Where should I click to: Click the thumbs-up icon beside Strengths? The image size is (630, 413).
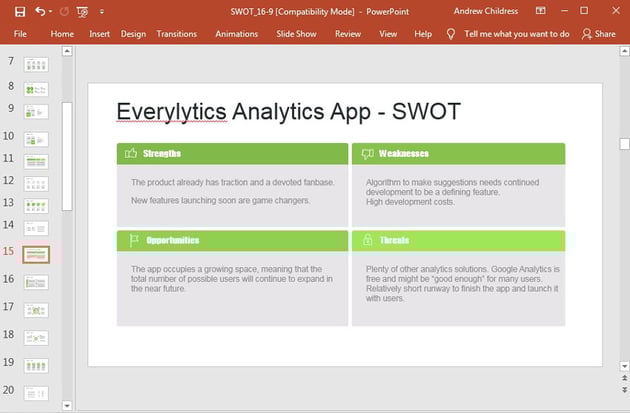(x=130, y=153)
